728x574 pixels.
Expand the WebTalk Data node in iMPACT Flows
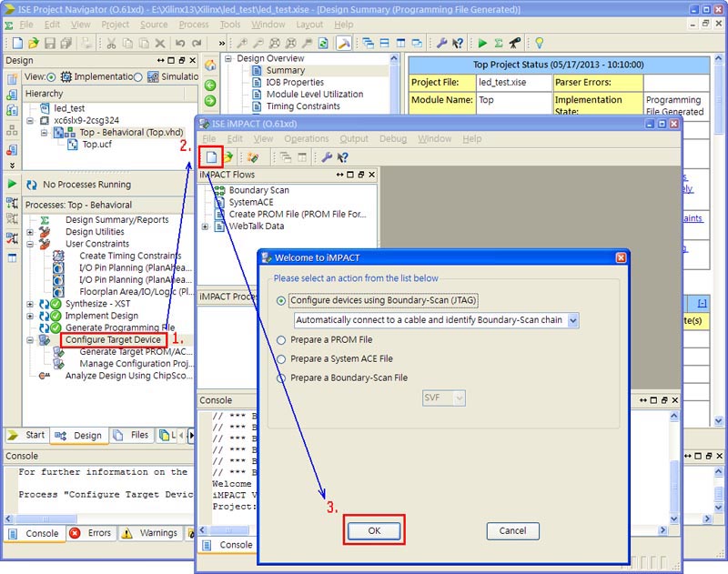205,227
